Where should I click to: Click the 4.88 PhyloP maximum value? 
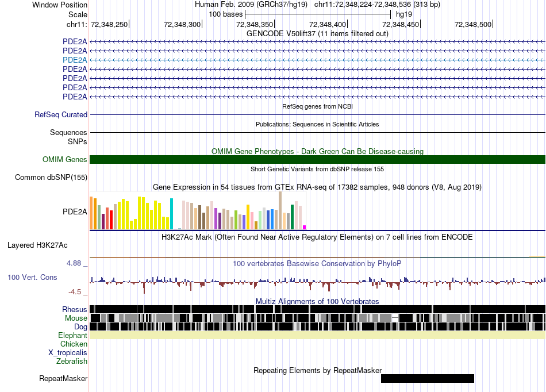[74, 263]
